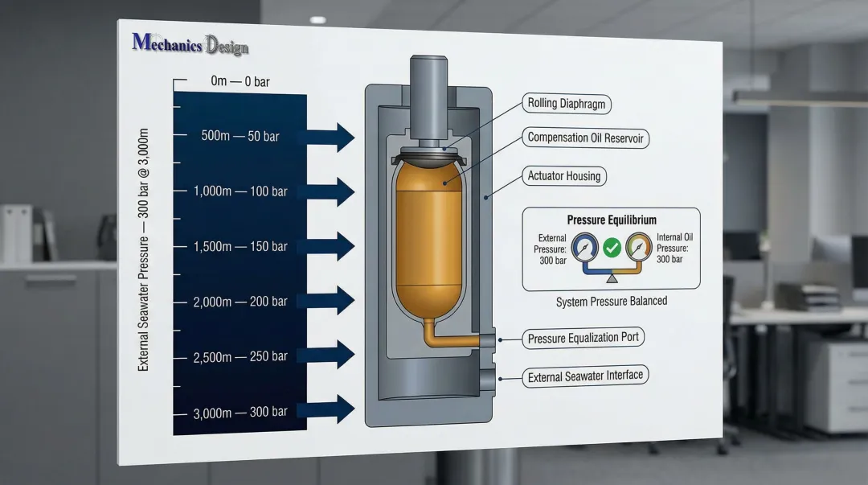Screen dimensions: 868x485
Task: Select the Pressure Equalization Port label
Action: [x=583, y=337]
